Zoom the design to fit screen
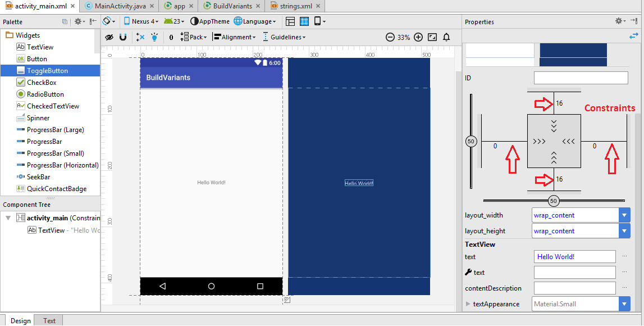The image size is (644, 326). (432, 37)
